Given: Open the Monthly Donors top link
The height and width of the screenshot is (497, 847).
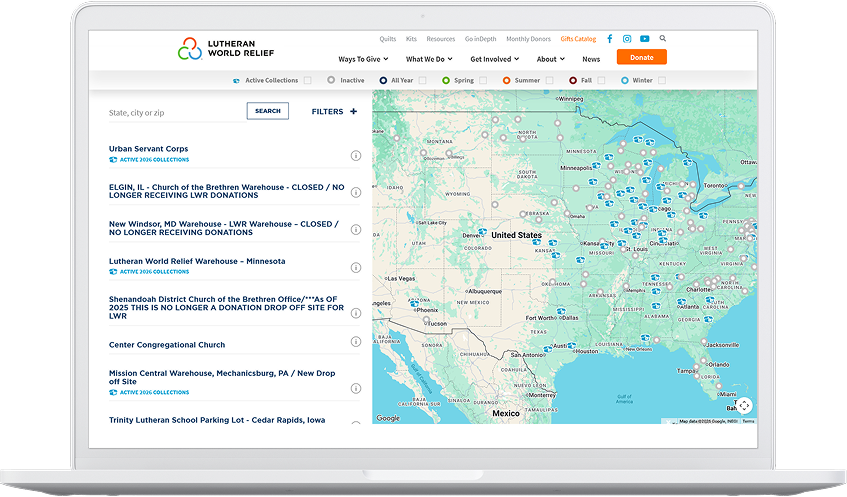Looking at the screenshot, I should click(528, 39).
